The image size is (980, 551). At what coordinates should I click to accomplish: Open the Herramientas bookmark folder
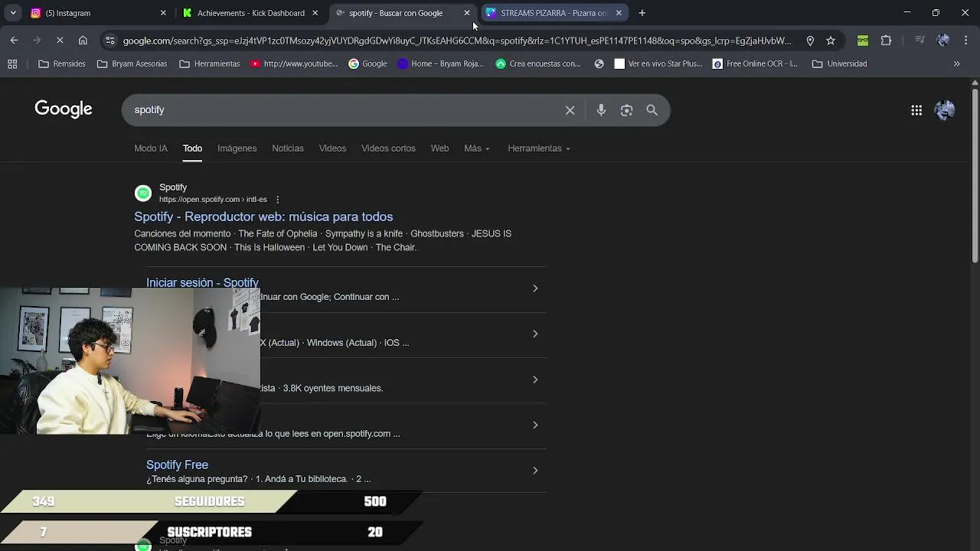point(209,64)
